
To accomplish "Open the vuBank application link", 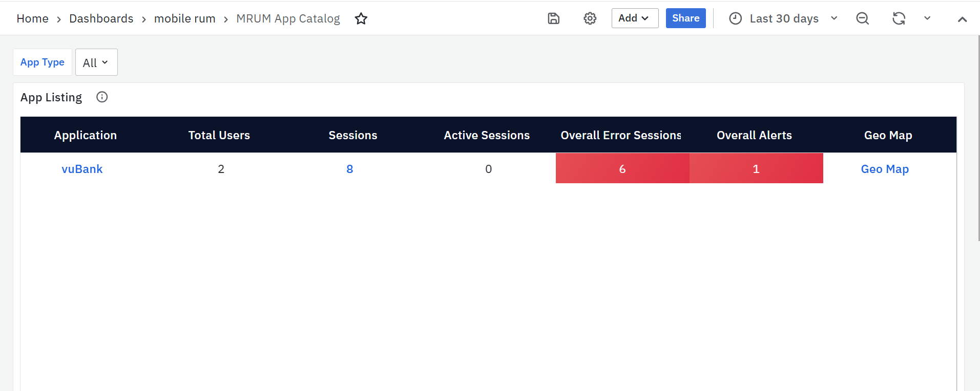I will (x=82, y=169).
